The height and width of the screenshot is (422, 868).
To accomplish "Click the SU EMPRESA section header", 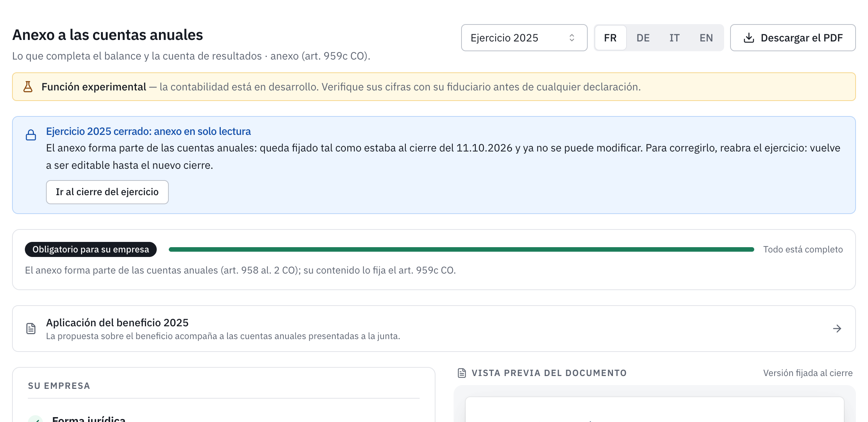I will pyautogui.click(x=59, y=386).
